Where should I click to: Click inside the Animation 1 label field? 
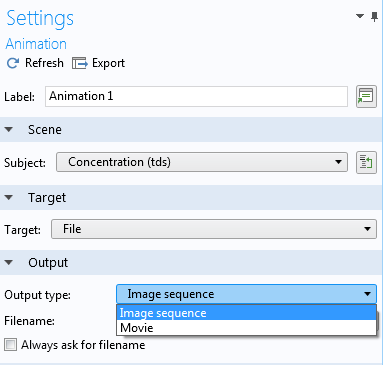[196, 96]
